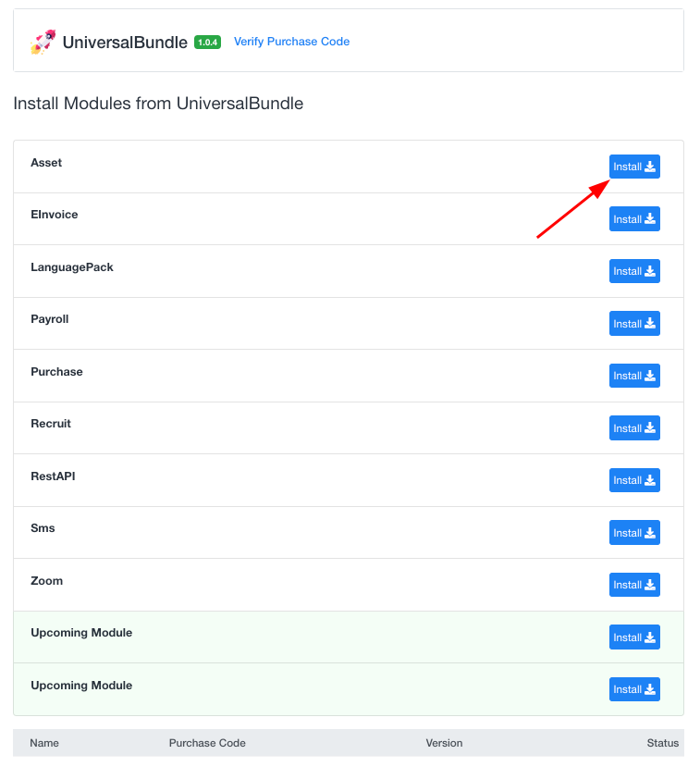Image resolution: width=700 pixels, height=767 pixels.
Task: Install the Payroll module
Action: click(634, 324)
